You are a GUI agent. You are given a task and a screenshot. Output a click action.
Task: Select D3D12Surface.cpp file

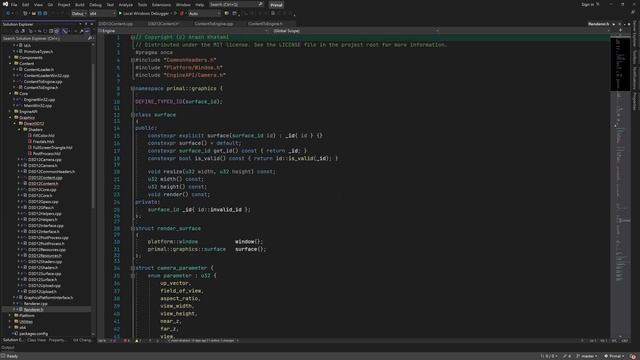coord(45,273)
